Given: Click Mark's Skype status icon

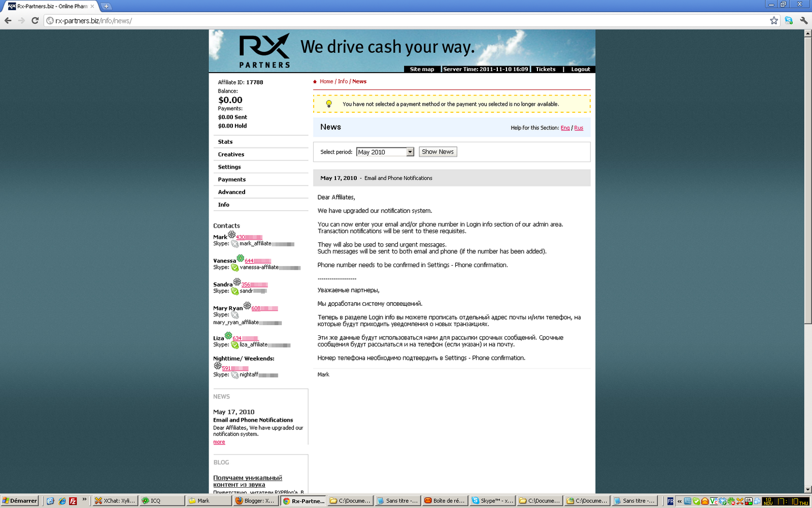Looking at the screenshot, I should pos(235,244).
